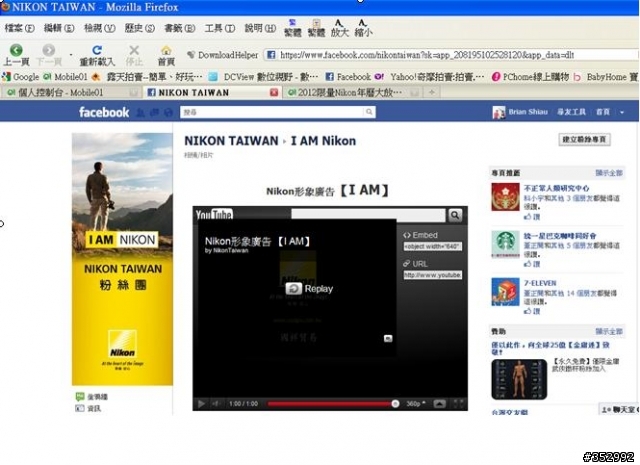Zoom out with the 縮小 icon
The image size is (640, 465).
(363, 28)
